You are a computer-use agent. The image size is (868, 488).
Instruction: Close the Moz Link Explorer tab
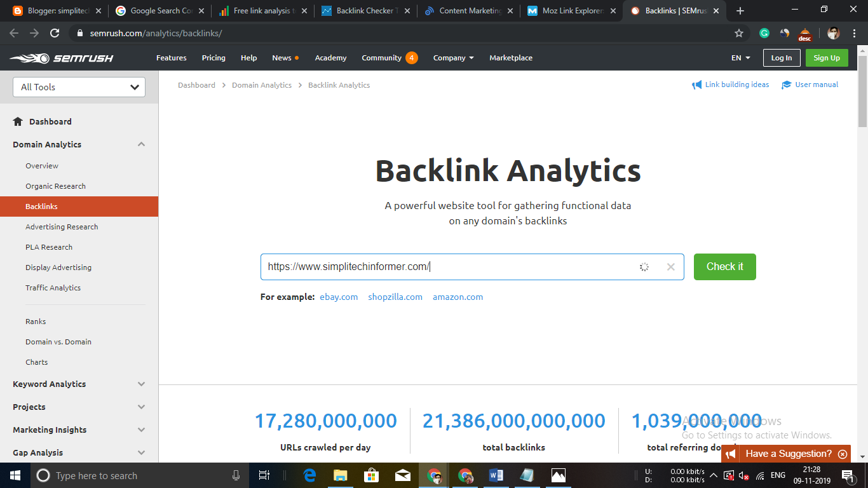point(613,11)
